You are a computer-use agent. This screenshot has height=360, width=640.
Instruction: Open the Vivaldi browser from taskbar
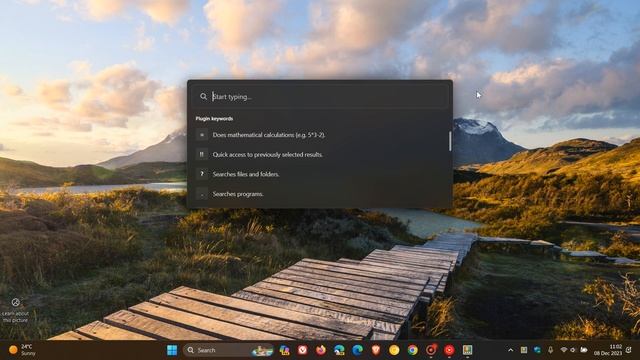click(302, 350)
